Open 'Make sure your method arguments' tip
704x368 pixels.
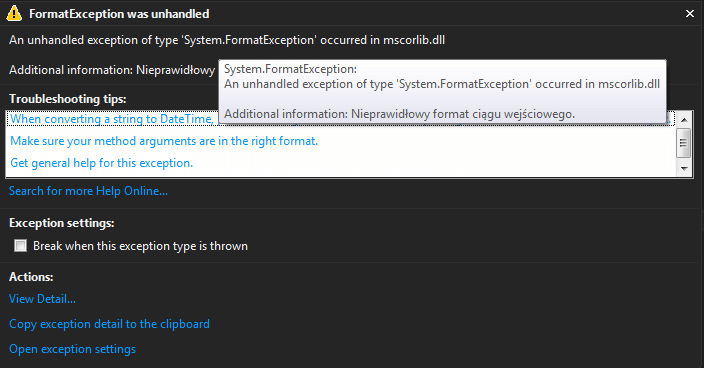pyautogui.click(x=164, y=141)
